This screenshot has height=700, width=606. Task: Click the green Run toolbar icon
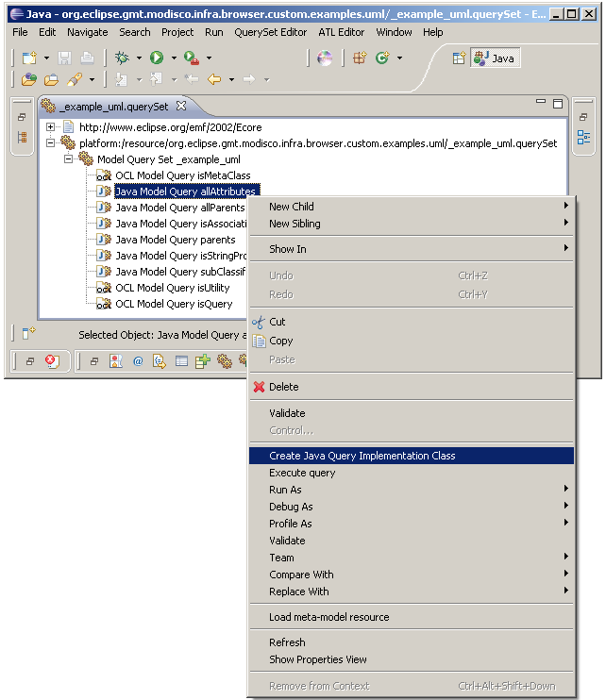[157, 58]
